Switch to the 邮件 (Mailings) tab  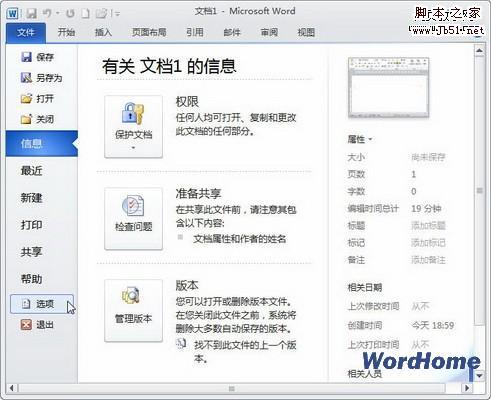(232, 32)
